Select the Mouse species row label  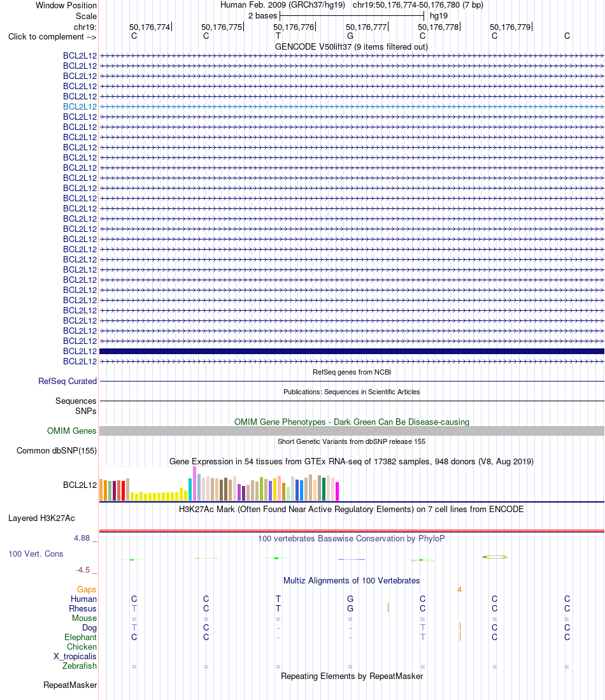point(85,618)
